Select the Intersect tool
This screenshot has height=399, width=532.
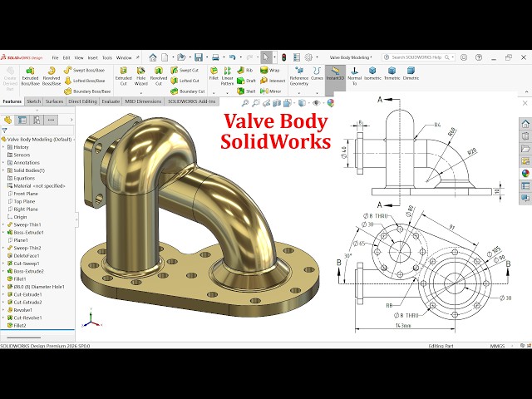tap(273, 81)
